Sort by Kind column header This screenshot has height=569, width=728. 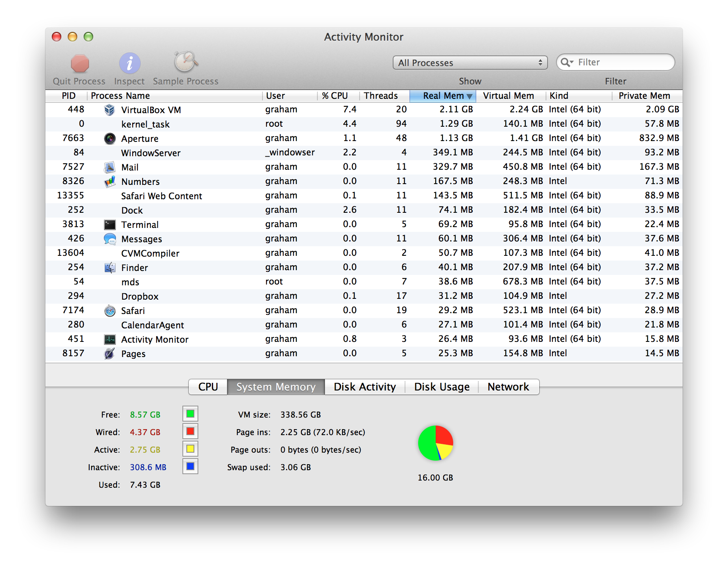(579, 96)
